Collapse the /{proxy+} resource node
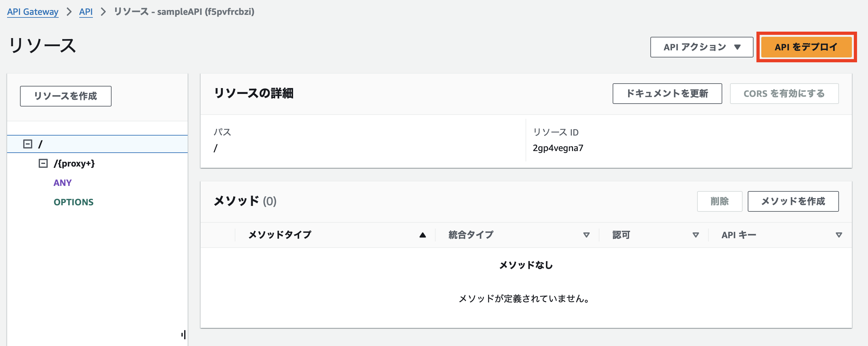Screen dimensions: 868x346 pyautogui.click(x=43, y=163)
